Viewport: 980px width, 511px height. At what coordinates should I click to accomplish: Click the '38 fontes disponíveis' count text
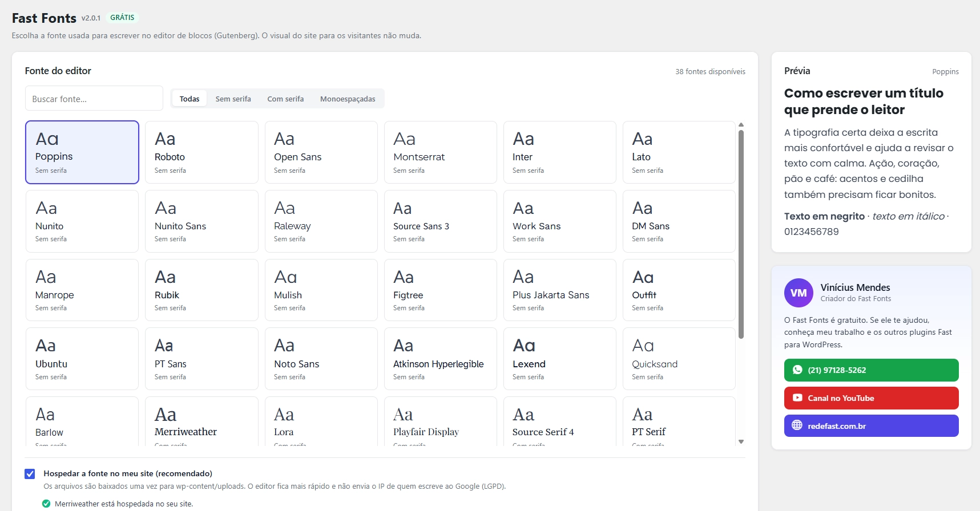point(710,71)
